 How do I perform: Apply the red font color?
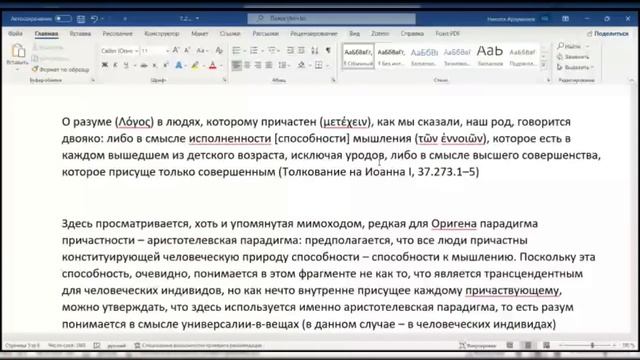click(x=213, y=65)
